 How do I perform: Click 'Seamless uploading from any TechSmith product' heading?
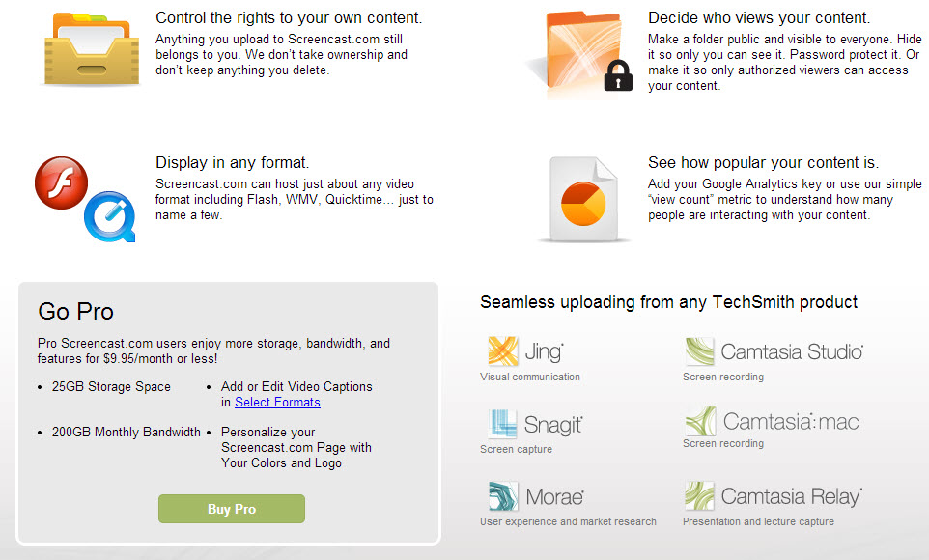(x=669, y=302)
